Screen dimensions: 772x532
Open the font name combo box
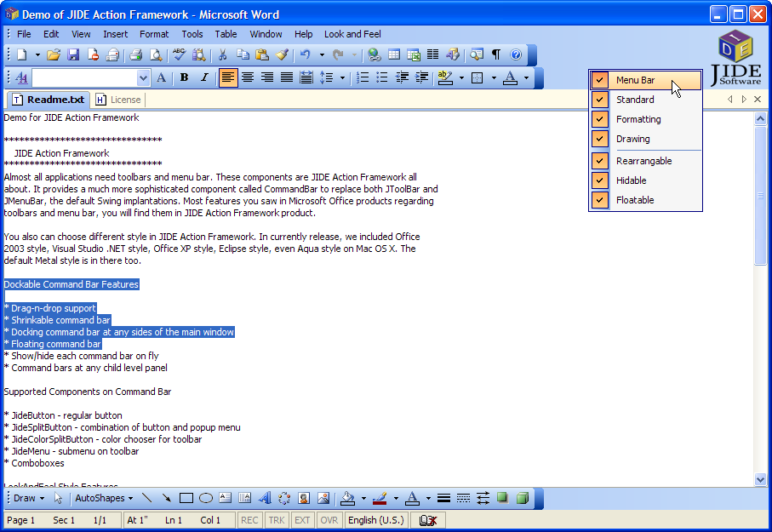(91, 77)
